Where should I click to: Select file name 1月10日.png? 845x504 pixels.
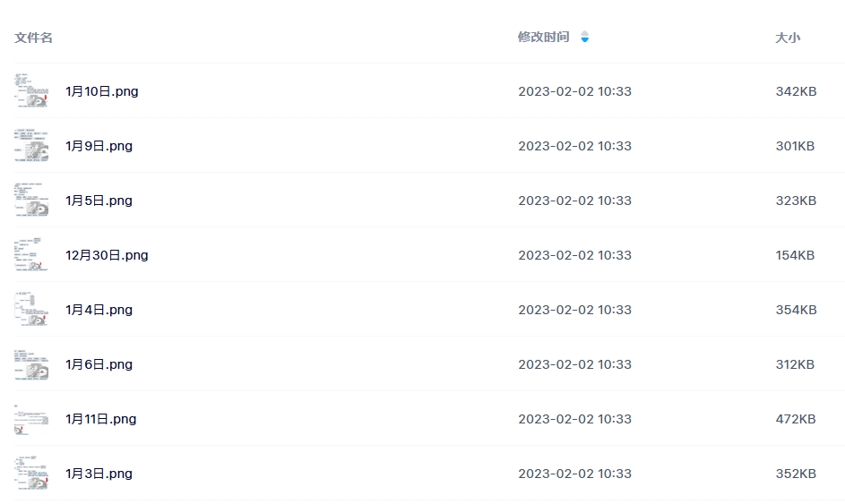coord(102,91)
